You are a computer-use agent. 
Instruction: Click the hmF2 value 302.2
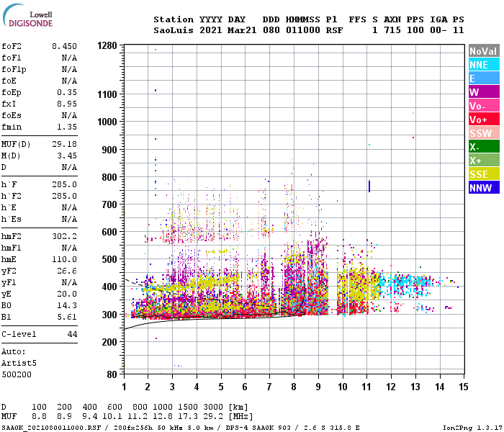64,236
